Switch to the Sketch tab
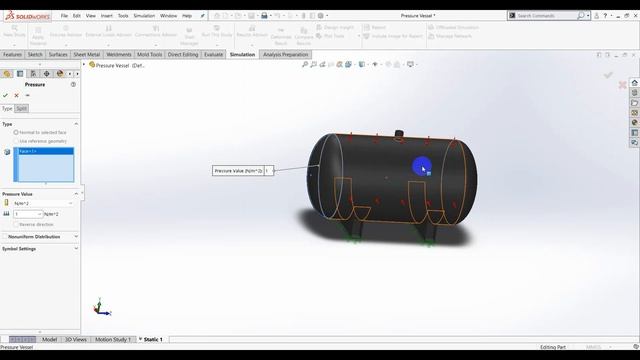 (35, 55)
